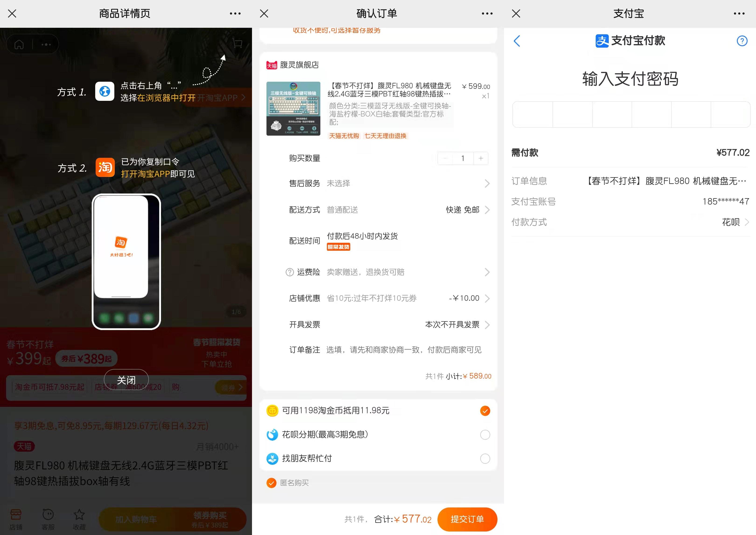Click the 找朋友帮忙付 icon
The height and width of the screenshot is (535, 756).
pyautogui.click(x=272, y=458)
